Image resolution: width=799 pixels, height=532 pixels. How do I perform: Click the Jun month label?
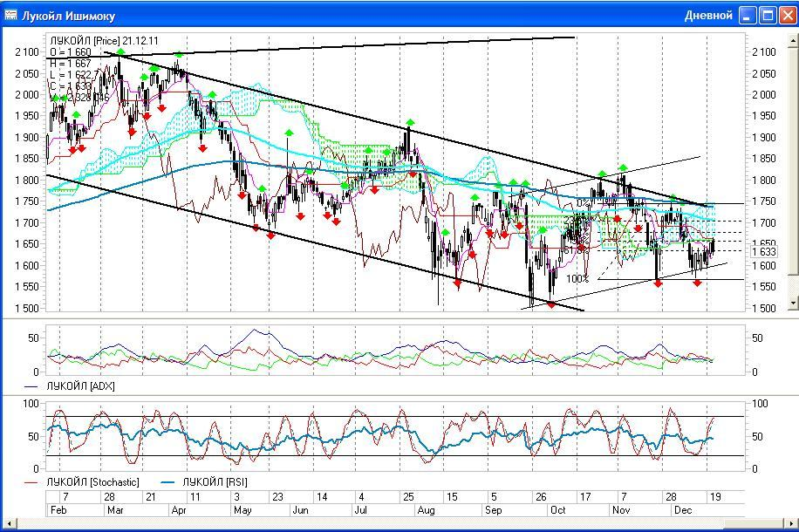pyautogui.click(x=301, y=510)
